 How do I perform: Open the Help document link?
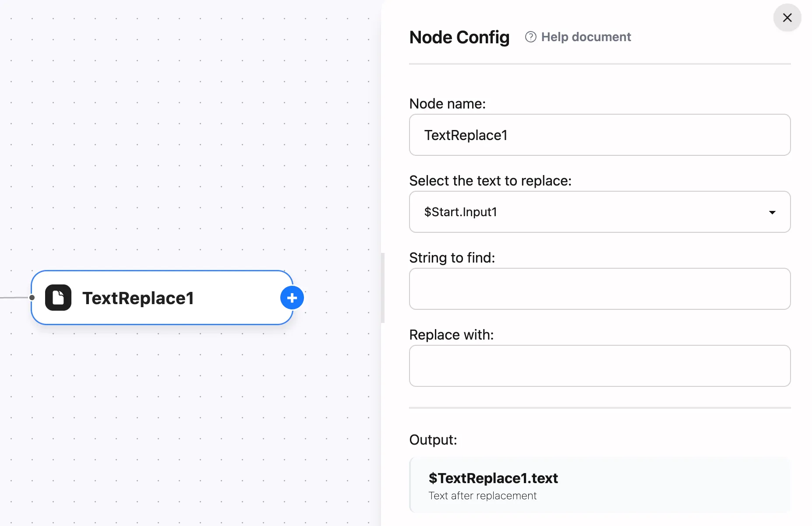(x=586, y=37)
